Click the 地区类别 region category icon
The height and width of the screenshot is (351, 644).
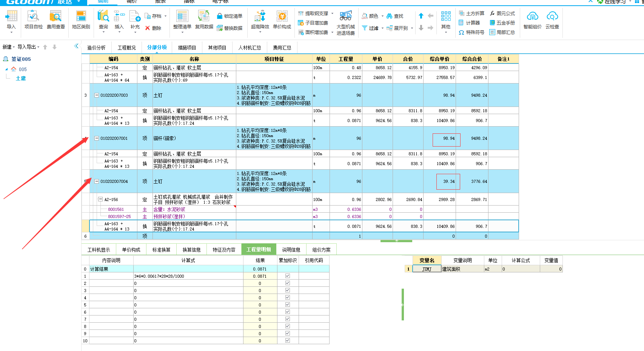point(81,16)
